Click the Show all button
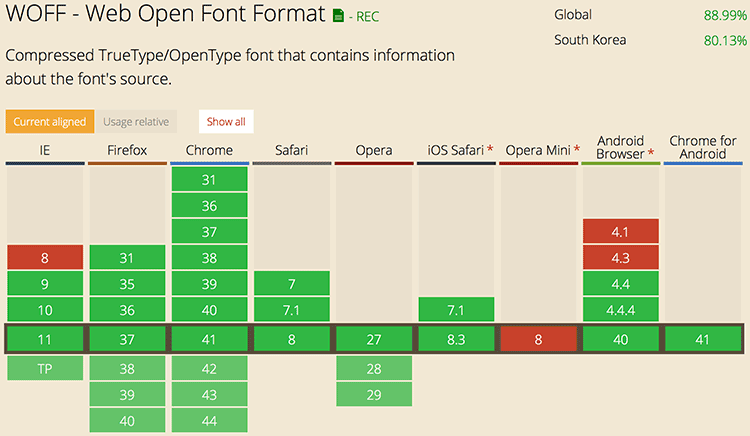 point(226,121)
